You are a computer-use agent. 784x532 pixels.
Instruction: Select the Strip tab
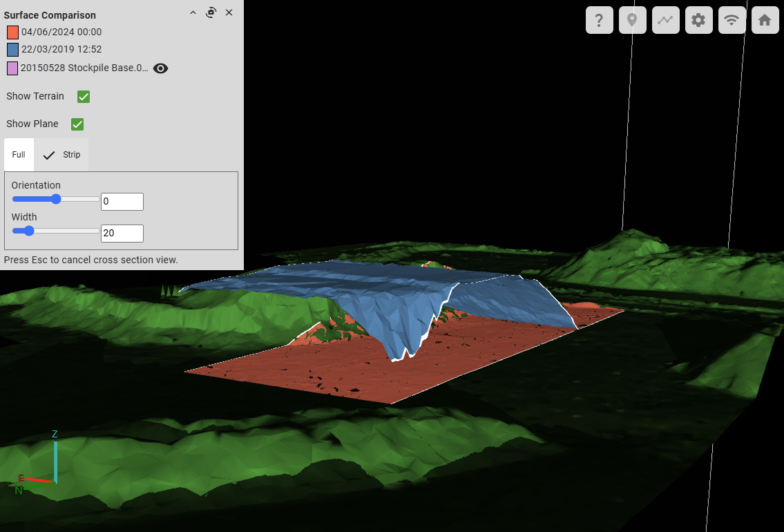point(61,155)
